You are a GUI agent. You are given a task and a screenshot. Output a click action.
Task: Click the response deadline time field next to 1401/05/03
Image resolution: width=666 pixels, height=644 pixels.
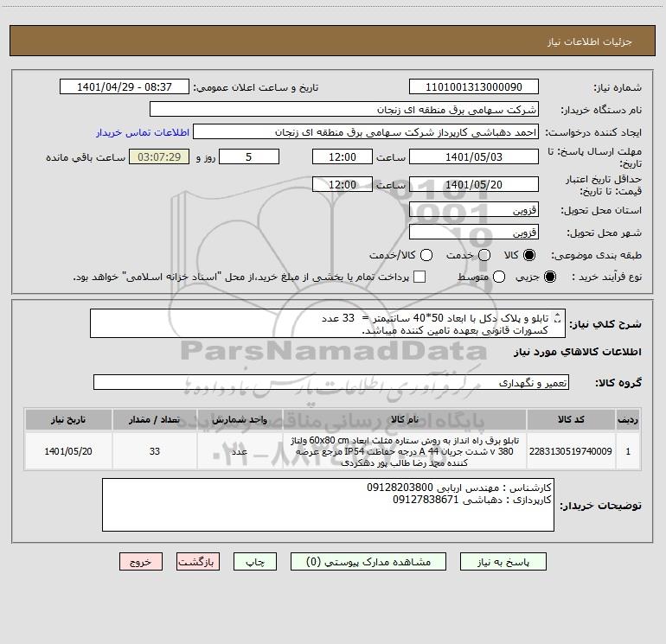point(343,157)
